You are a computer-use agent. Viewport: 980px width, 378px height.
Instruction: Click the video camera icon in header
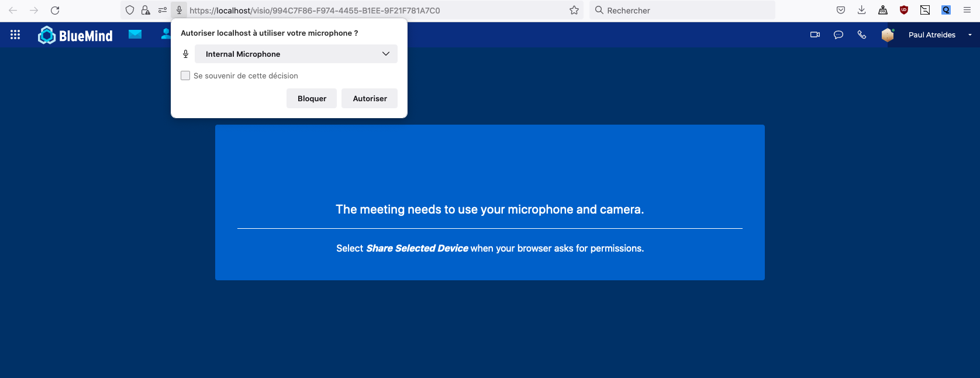[815, 35]
